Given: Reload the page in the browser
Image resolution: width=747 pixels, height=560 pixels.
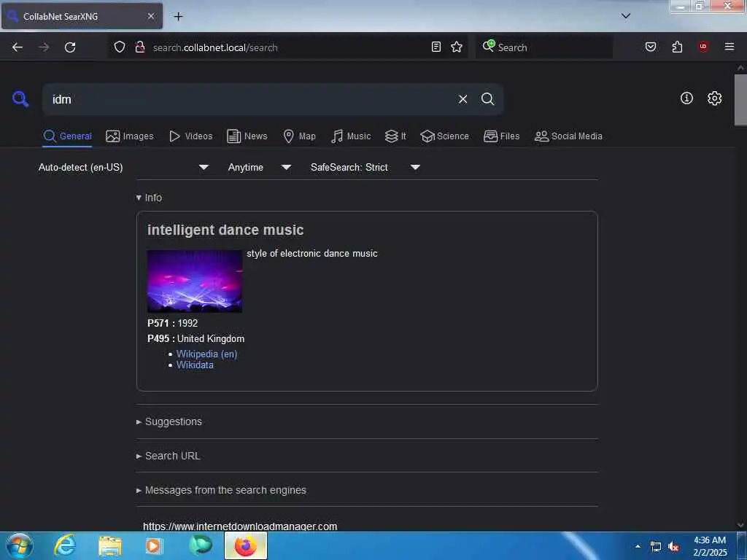Looking at the screenshot, I should coord(70,47).
